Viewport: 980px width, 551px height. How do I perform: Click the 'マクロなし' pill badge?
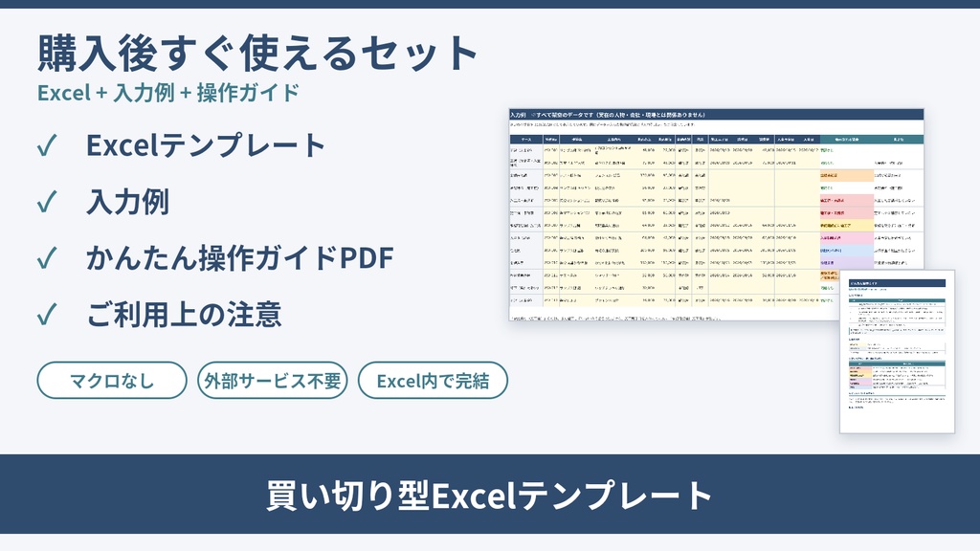(x=112, y=380)
